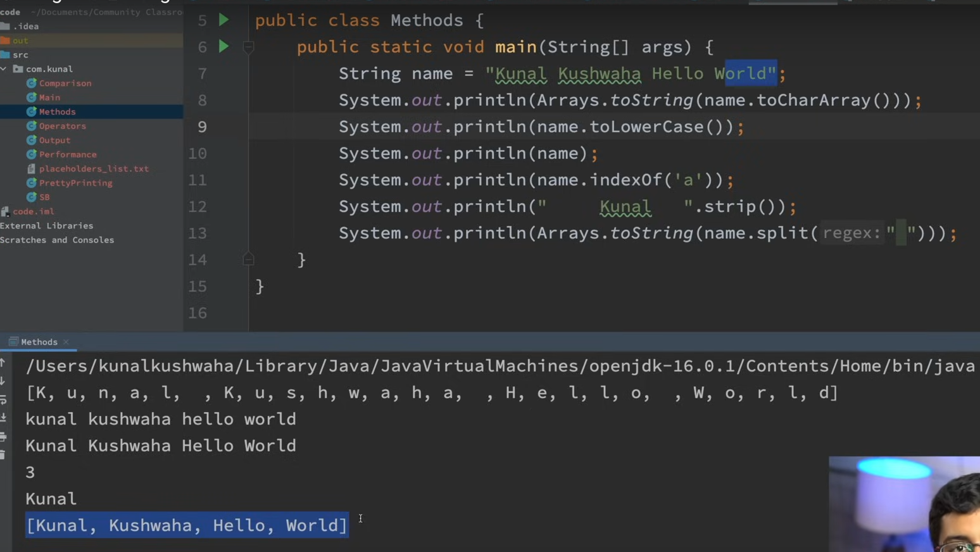Open placeholders_list.txt in project tree
The image size is (980, 552).
(93, 169)
